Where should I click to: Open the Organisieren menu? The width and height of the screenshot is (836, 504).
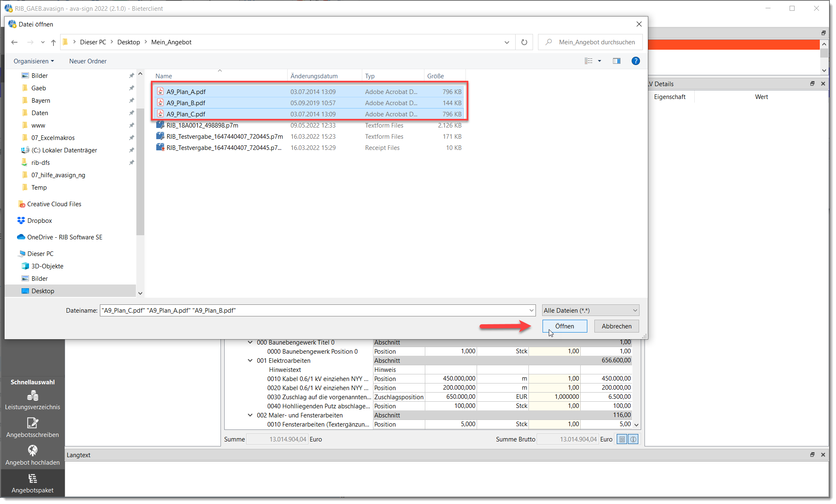pyautogui.click(x=34, y=61)
